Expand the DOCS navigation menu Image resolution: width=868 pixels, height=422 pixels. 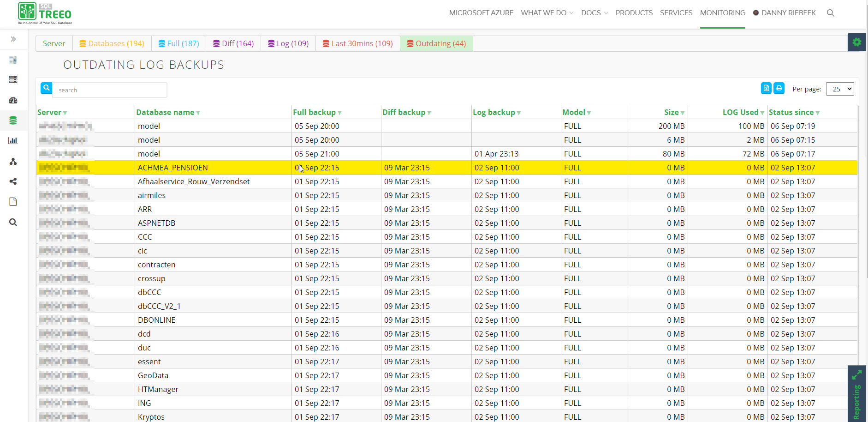pyautogui.click(x=594, y=12)
